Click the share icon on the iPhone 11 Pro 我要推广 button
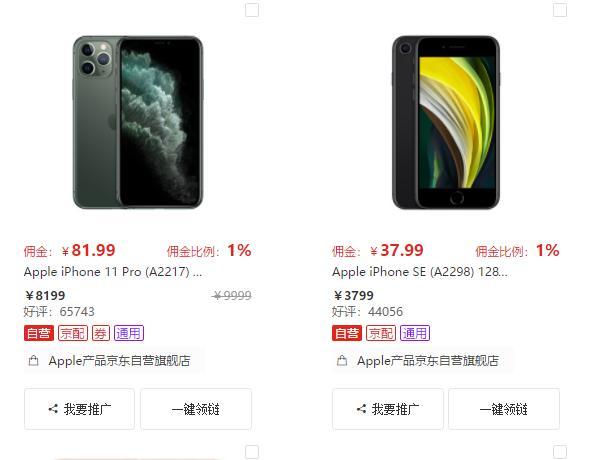This screenshot has height=460, width=603. click(53, 409)
